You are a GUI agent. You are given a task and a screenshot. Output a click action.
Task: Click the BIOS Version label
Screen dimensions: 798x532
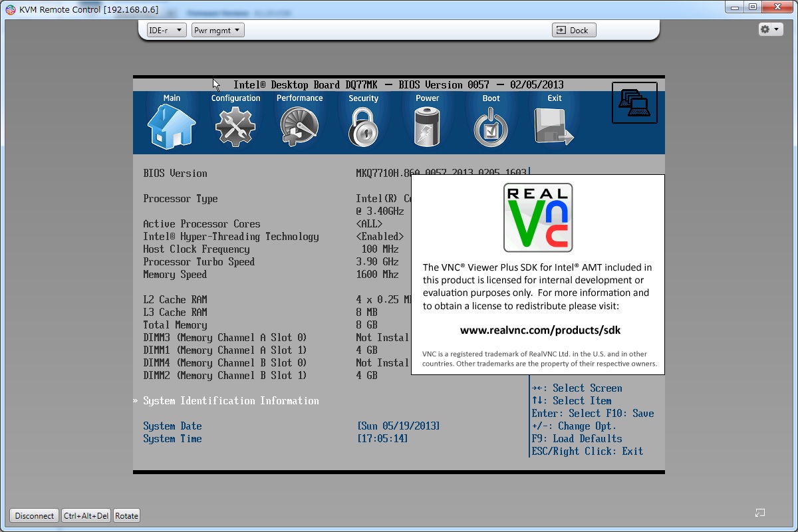click(175, 173)
